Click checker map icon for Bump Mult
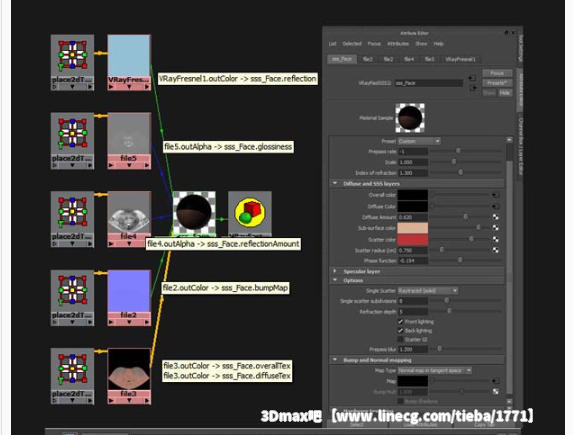The height and width of the screenshot is (435, 573). coord(495,392)
